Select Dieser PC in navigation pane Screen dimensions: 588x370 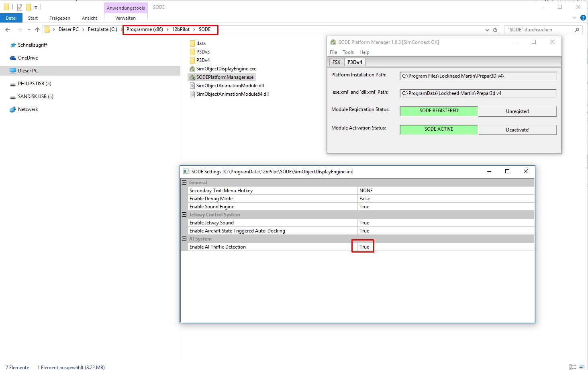coord(24,71)
